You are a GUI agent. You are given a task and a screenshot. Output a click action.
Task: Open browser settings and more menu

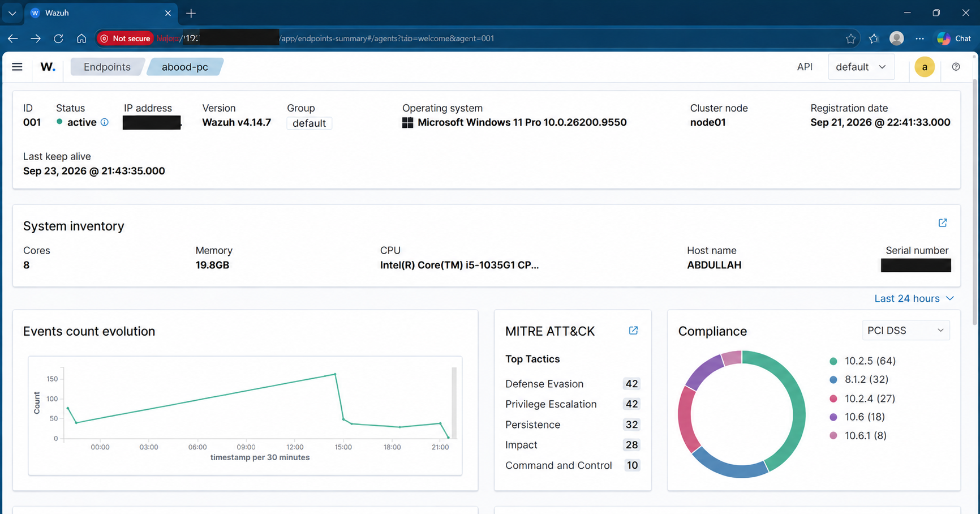(919, 38)
